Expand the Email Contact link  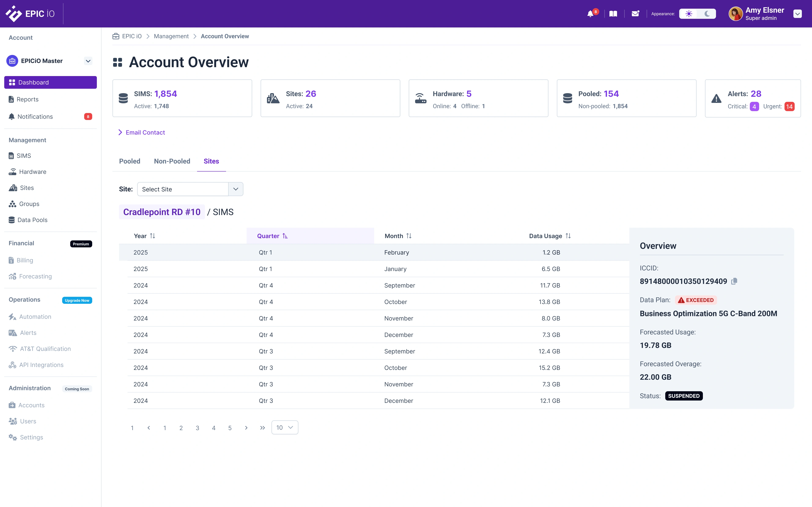(145, 132)
